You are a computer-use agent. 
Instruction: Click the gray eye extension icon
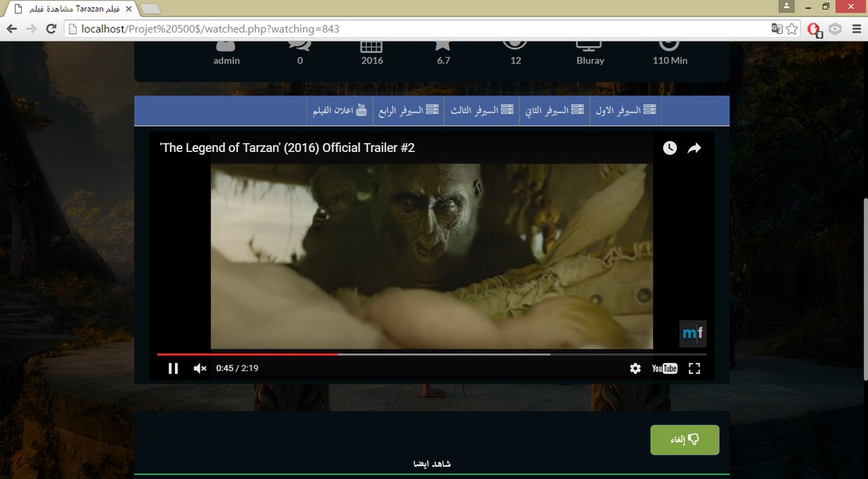835,29
